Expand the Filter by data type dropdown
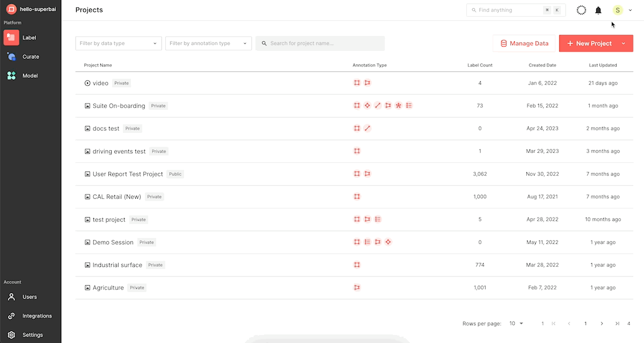This screenshot has width=644, height=343. pos(119,43)
